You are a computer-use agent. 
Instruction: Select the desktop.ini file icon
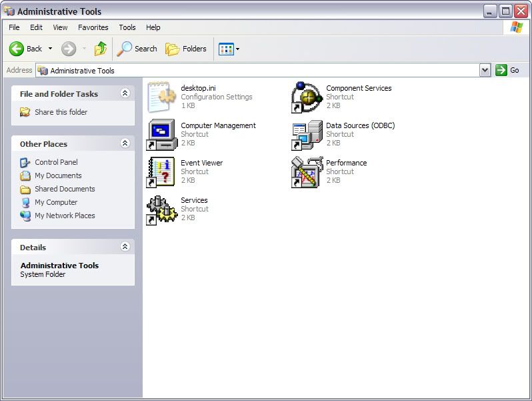coord(161,97)
